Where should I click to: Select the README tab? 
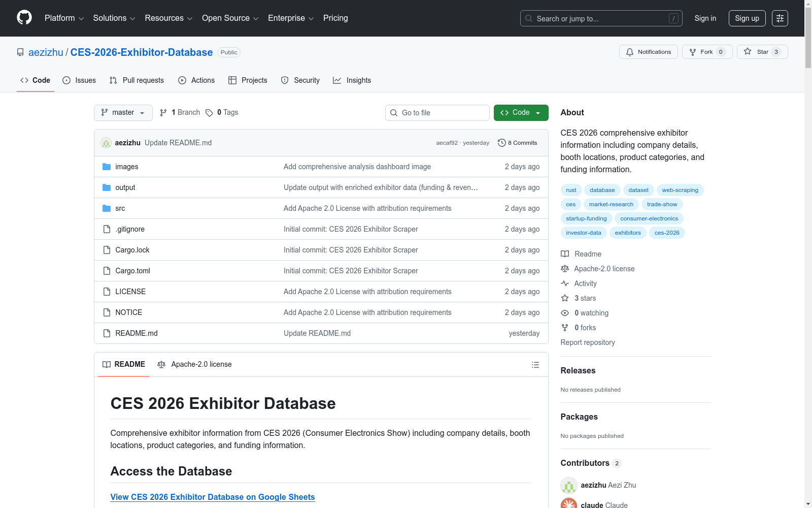coord(124,364)
